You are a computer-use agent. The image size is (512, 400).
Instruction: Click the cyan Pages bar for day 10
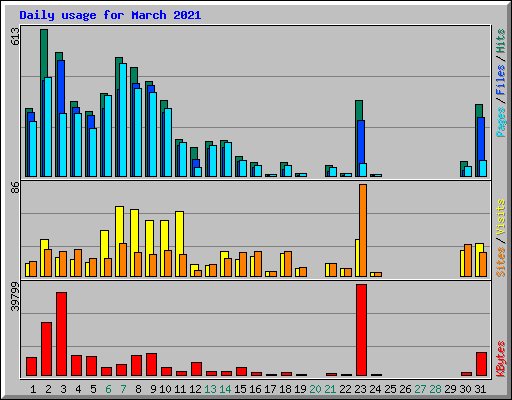(x=168, y=142)
